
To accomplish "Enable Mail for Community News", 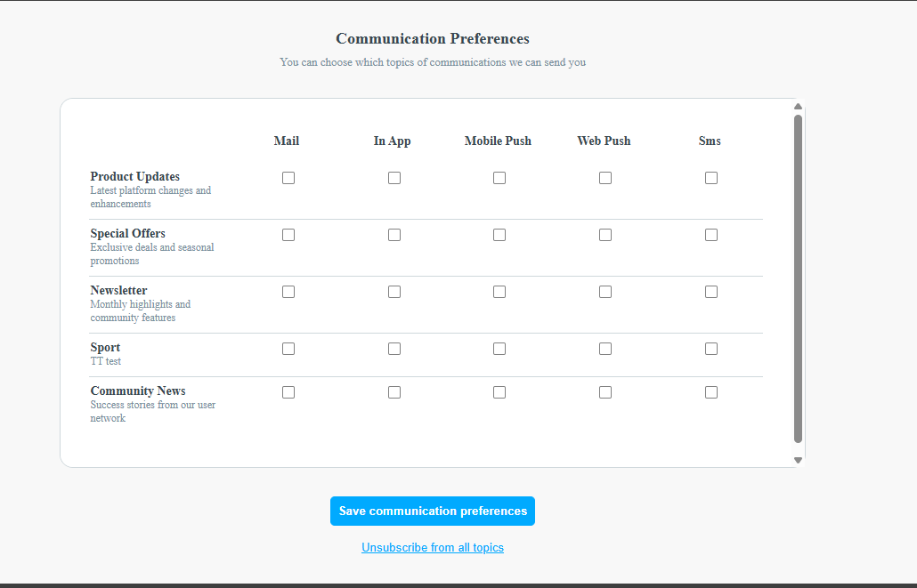I will point(288,392).
